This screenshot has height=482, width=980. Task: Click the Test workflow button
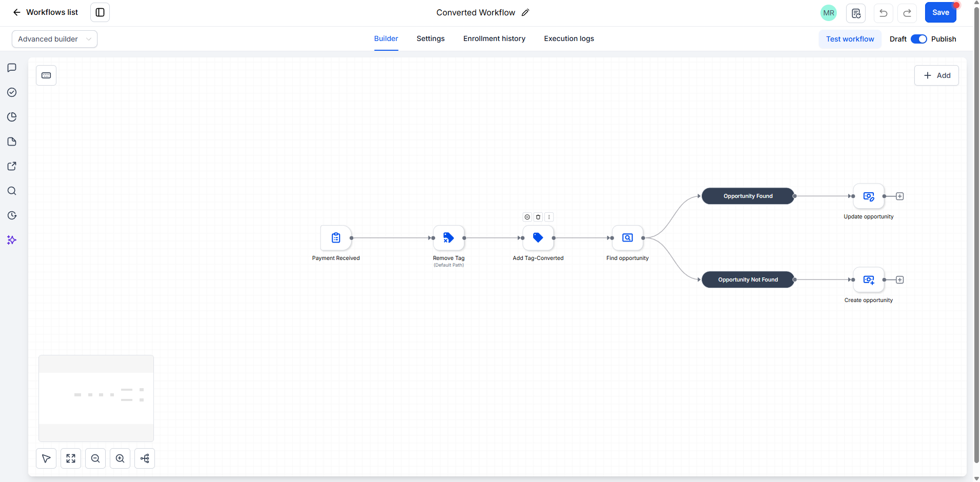pyautogui.click(x=850, y=39)
